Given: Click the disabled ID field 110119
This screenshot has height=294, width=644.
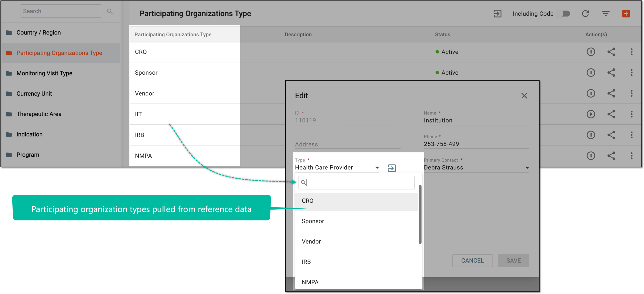Looking at the screenshot, I should [348, 120].
